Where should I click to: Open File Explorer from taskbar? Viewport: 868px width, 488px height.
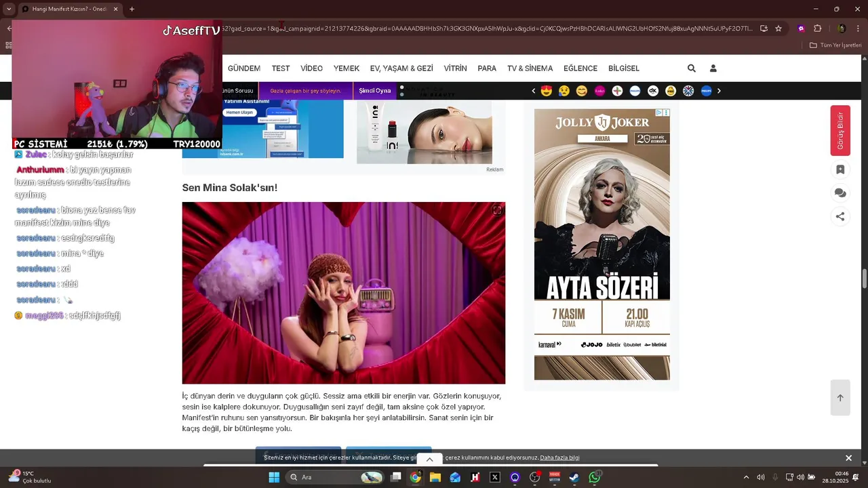pyautogui.click(x=435, y=477)
